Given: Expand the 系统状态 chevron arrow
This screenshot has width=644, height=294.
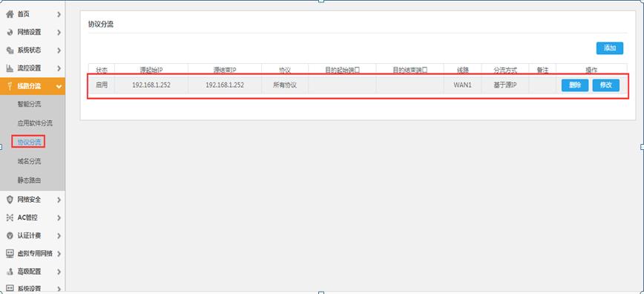Looking at the screenshot, I should coord(59,50).
